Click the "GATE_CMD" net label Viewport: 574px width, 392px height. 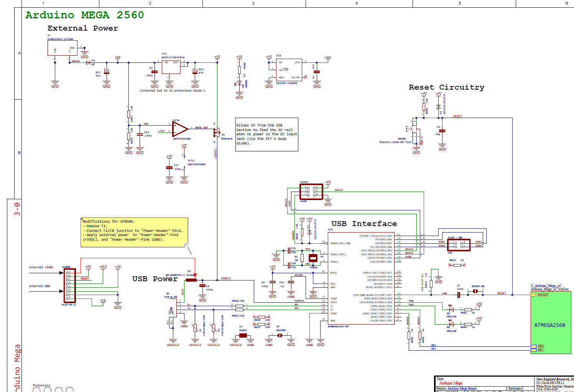click(x=202, y=128)
